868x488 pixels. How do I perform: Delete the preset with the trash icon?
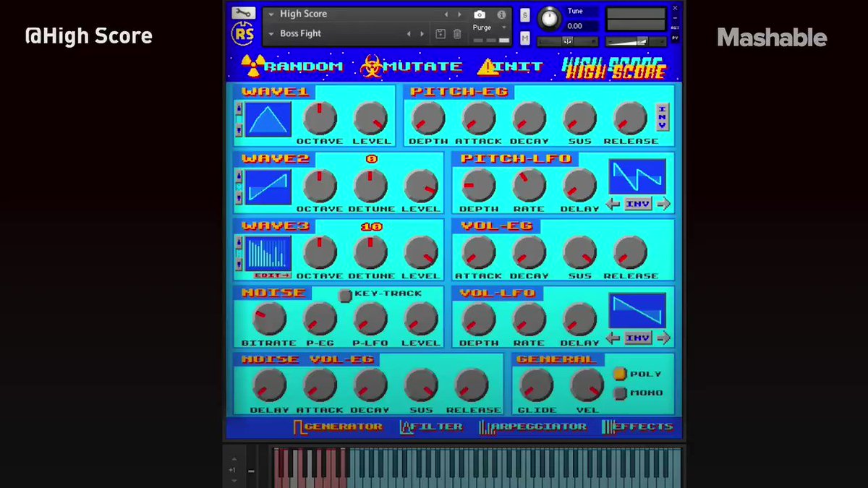tap(457, 34)
